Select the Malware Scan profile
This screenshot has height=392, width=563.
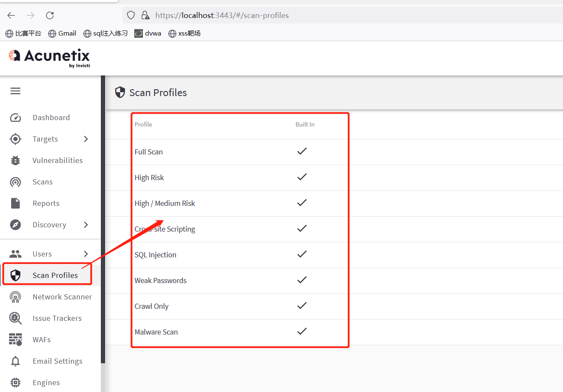[x=156, y=332]
